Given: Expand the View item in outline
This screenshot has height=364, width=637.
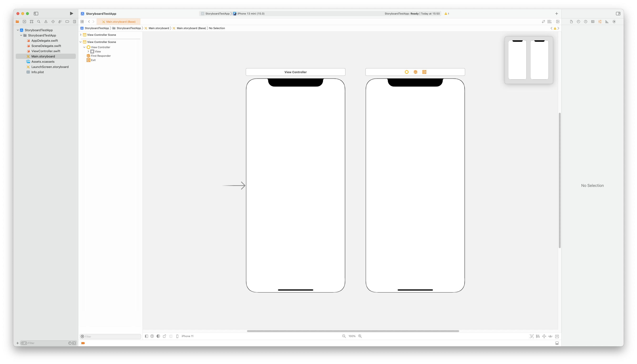Looking at the screenshot, I should click(88, 51).
